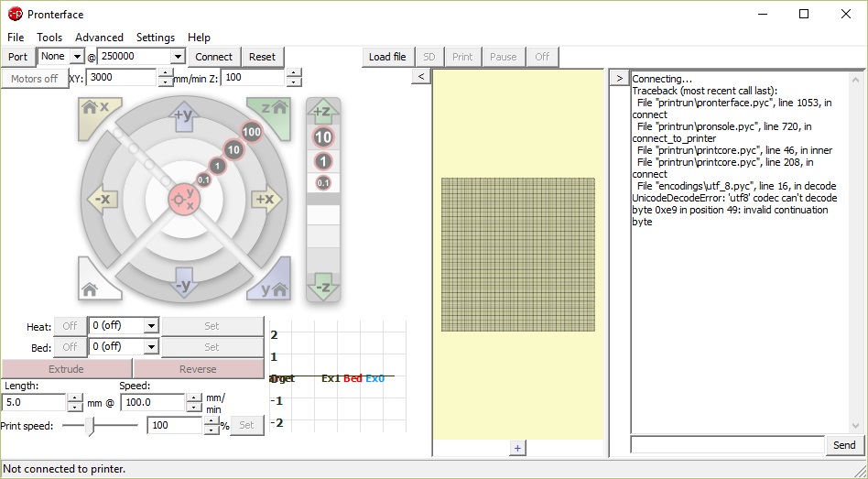Decrease Z feedrate with the down spinner
868x479 pixels.
294,82
